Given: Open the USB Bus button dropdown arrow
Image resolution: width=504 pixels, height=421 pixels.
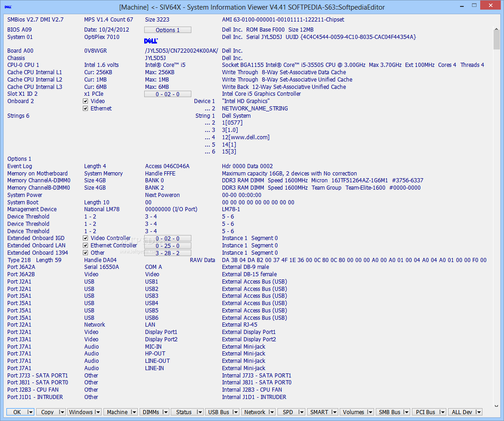Looking at the screenshot, I should [235, 412].
